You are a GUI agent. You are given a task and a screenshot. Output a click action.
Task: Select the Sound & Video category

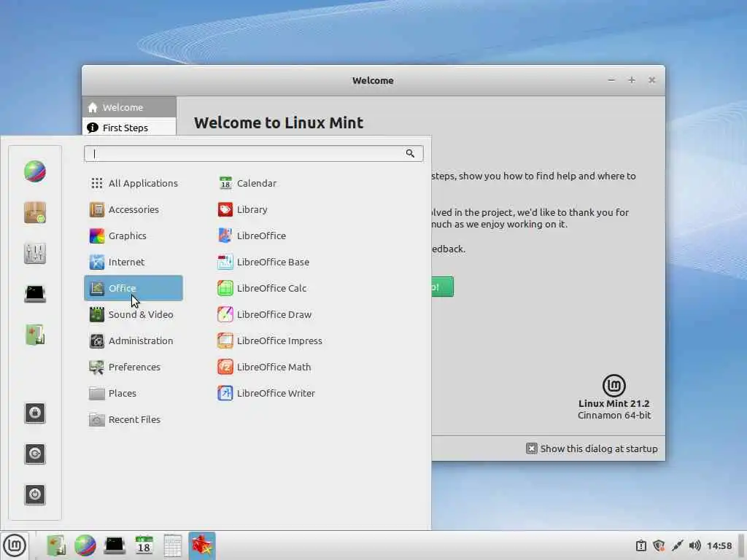133,314
